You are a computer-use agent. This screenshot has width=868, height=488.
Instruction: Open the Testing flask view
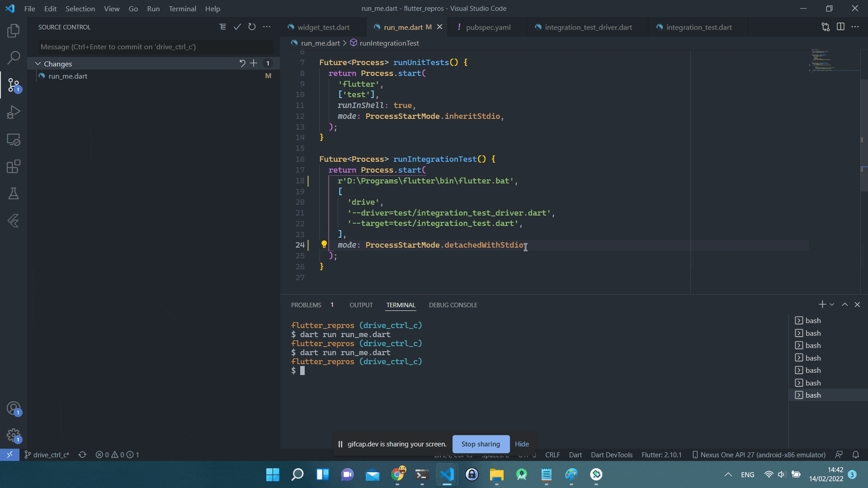(14, 193)
